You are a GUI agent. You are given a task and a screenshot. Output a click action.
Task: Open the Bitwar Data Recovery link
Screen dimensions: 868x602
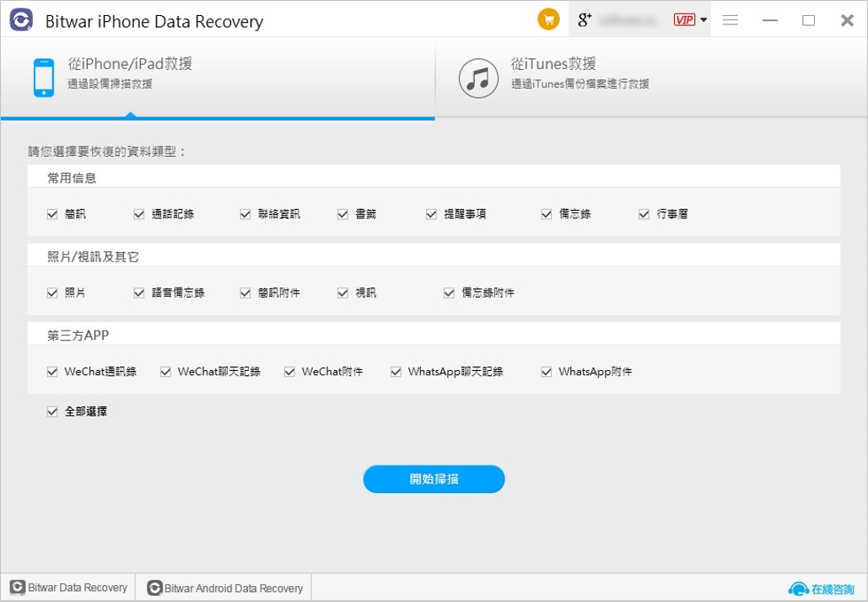click(x=69, y=588)
